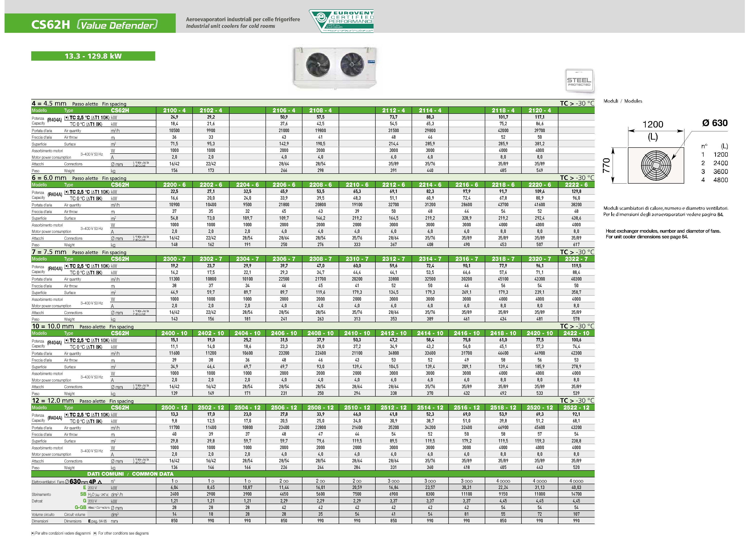756x551 pixels.
Task: Click the Value Defender logo badge
Action: pyautogui.click(x=117, y=25)
